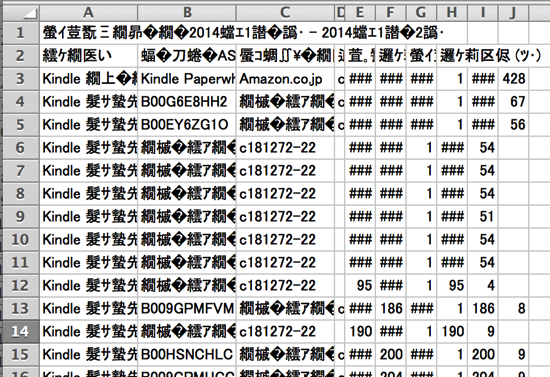
Task: Select column A header
Action: point(88,13)
